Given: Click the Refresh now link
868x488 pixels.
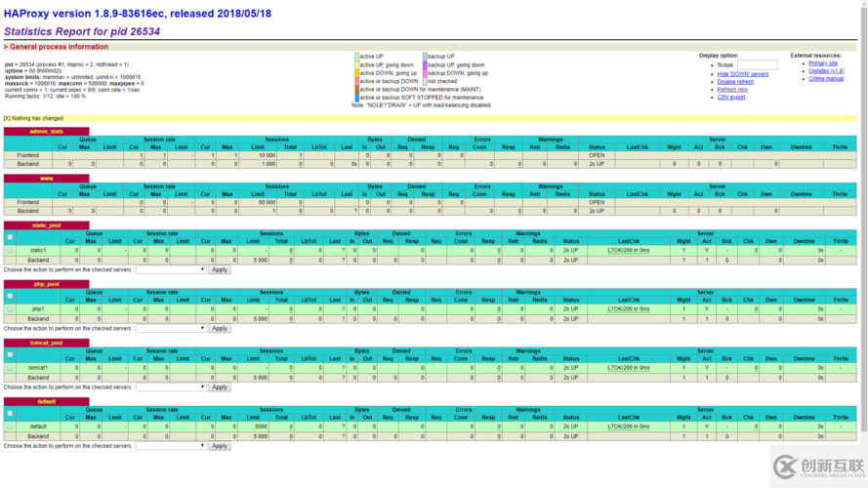Looking at the screenshot, I should click(x=732, y=90).
